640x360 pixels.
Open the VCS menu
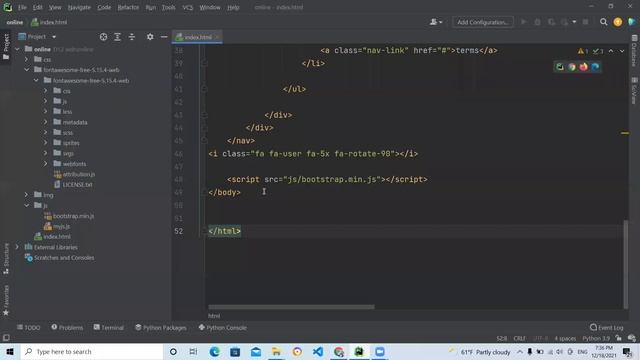[x=188, y=7]
